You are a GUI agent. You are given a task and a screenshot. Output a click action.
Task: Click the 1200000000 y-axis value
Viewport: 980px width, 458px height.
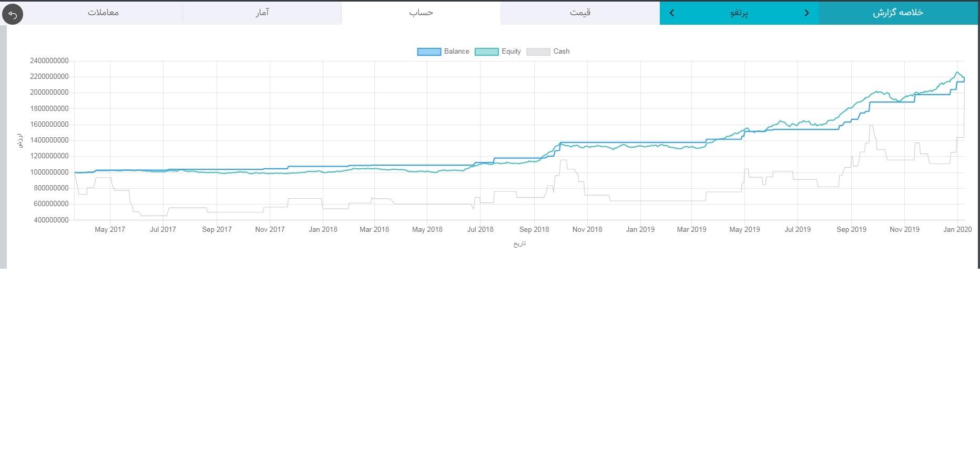pyautogui.click(x=49, y=156)
